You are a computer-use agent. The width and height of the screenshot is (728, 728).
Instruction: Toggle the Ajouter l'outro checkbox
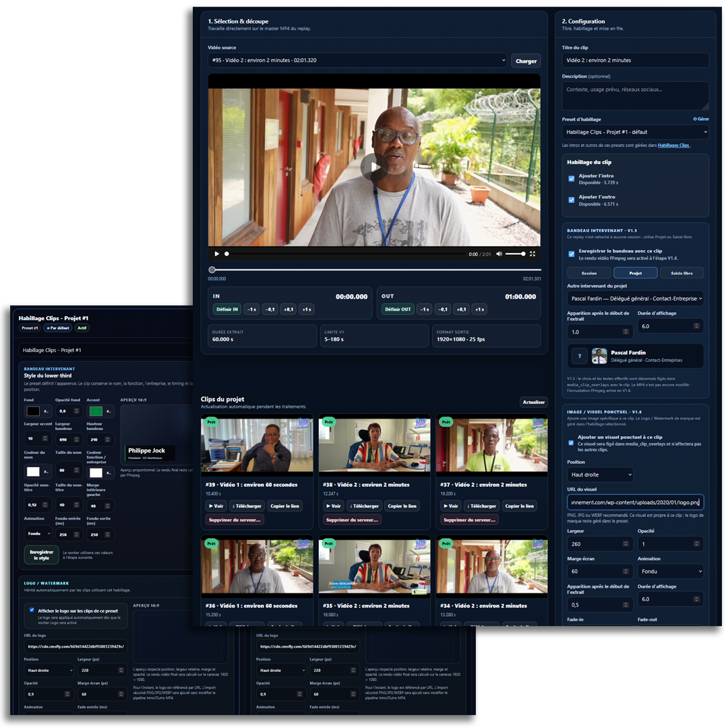(572, 200)
